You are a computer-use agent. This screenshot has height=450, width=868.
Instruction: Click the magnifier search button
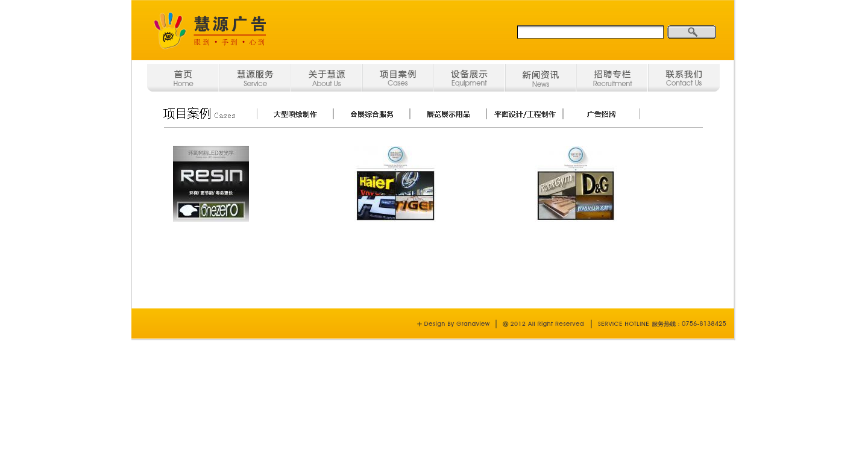(691, 32)
